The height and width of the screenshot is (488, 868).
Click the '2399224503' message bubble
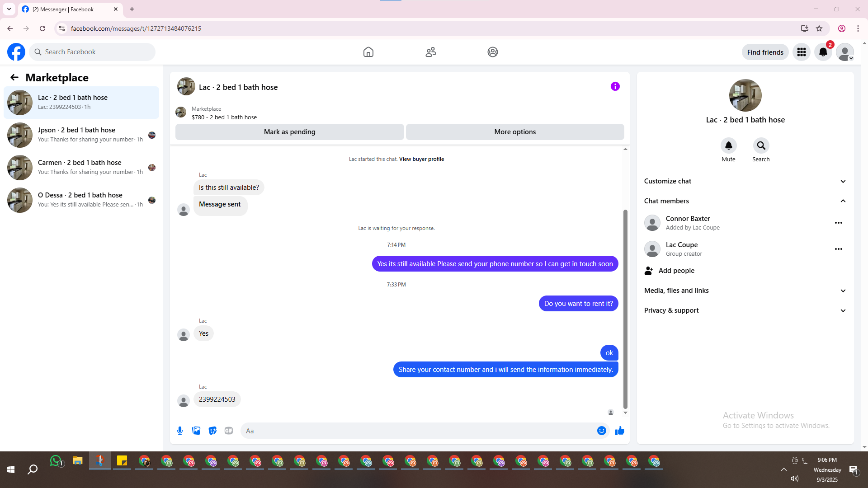(217, 399)
